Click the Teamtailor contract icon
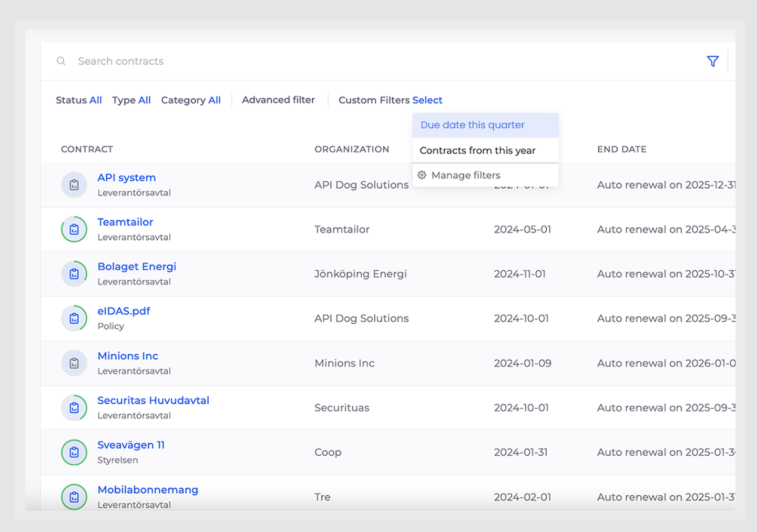Viewport: 757px width, 532px height. [x=74, y=229]
